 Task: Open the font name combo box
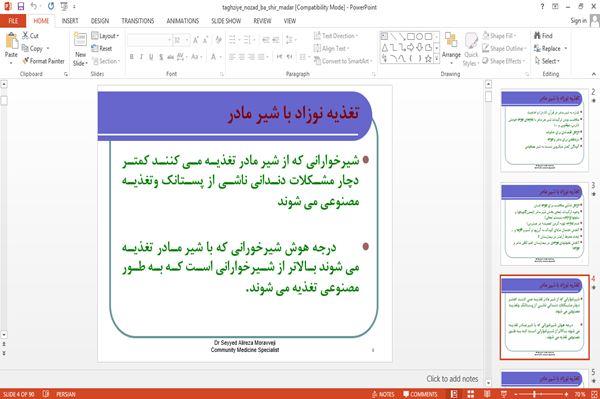pyautogui.click(x=150, y=40)
